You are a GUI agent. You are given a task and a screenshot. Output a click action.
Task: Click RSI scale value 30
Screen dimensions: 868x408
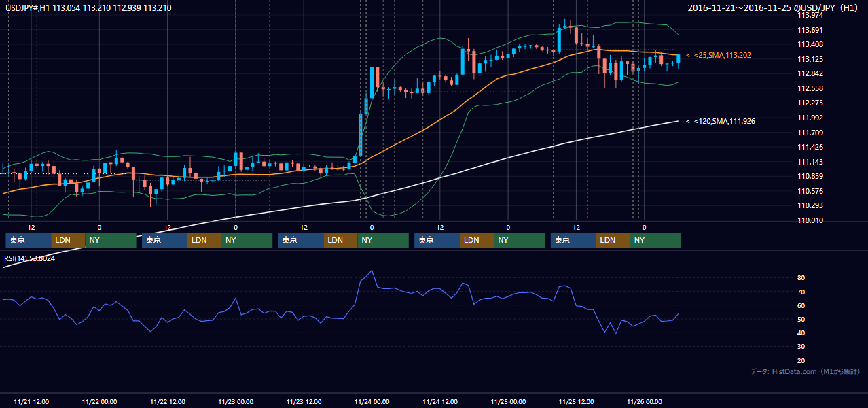point(801,347)
